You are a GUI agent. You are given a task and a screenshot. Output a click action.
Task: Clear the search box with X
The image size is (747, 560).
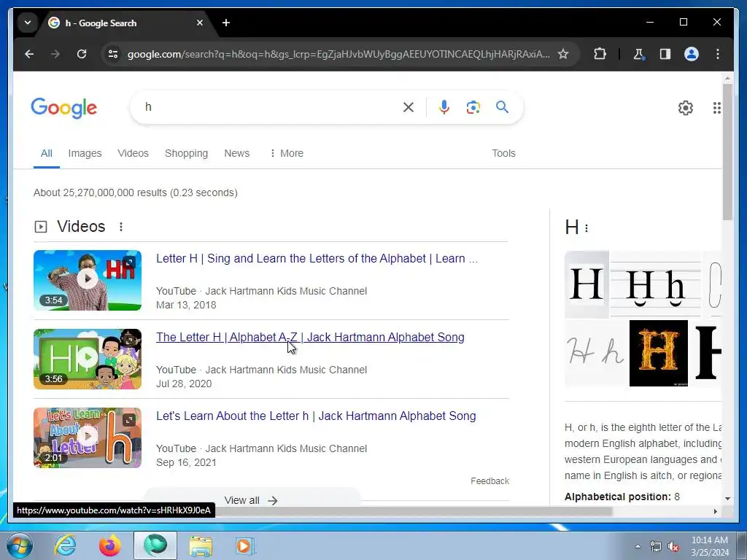(x=409, y=107)
